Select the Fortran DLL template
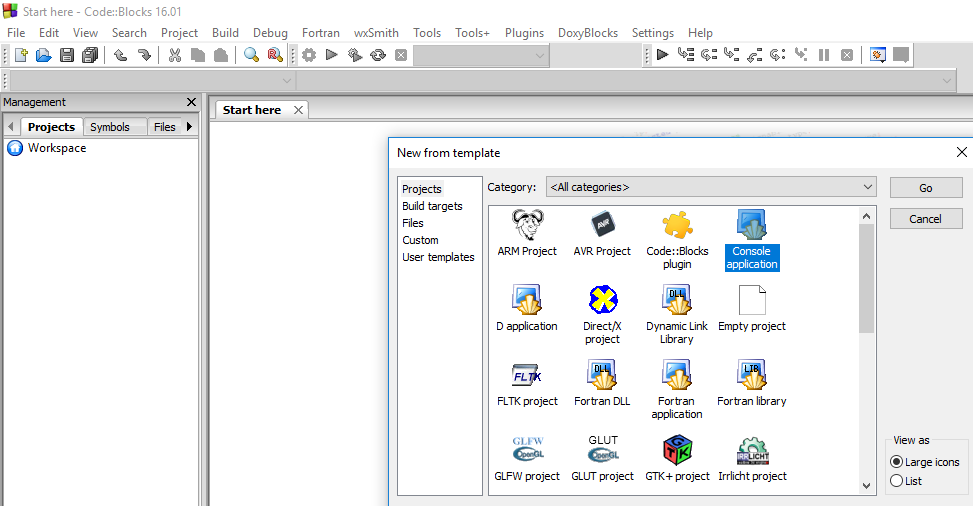973x506 pixels. [x=602, y=384]
